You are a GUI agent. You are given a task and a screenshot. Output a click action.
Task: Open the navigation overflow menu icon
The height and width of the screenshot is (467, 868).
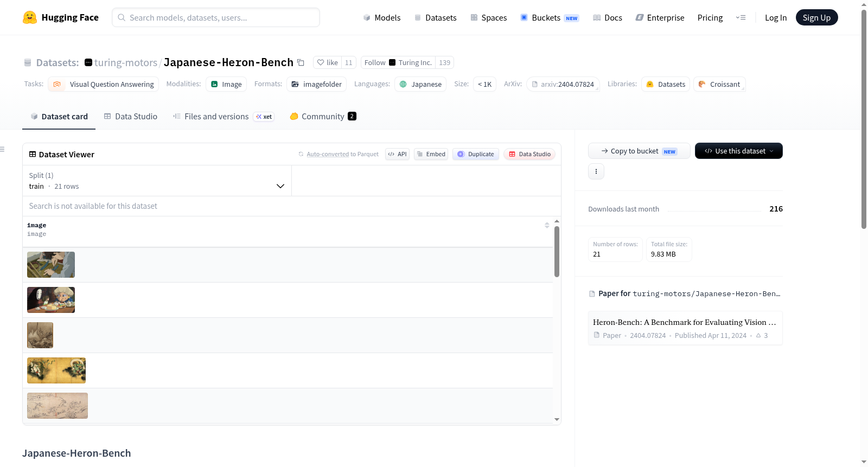(741, 17)
